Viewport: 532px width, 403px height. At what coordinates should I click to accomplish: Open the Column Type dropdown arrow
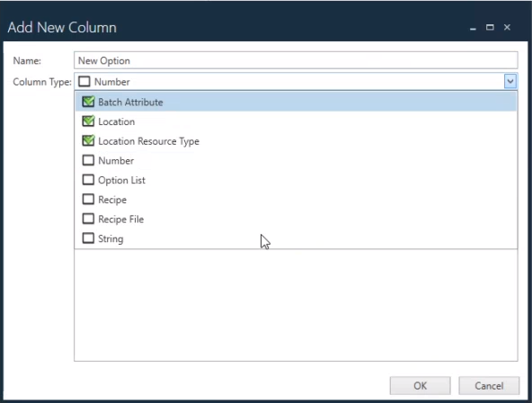(510, 82)
